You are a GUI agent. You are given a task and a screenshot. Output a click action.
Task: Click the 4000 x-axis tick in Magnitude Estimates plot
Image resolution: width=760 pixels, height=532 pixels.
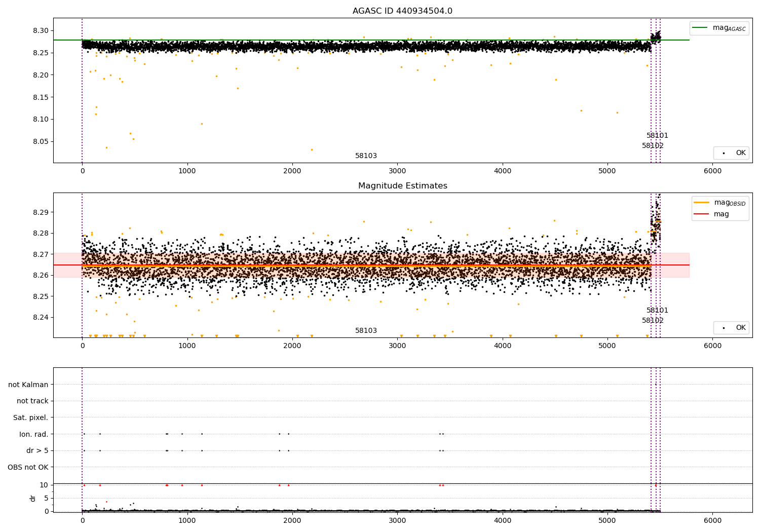[x=503, y=346]
